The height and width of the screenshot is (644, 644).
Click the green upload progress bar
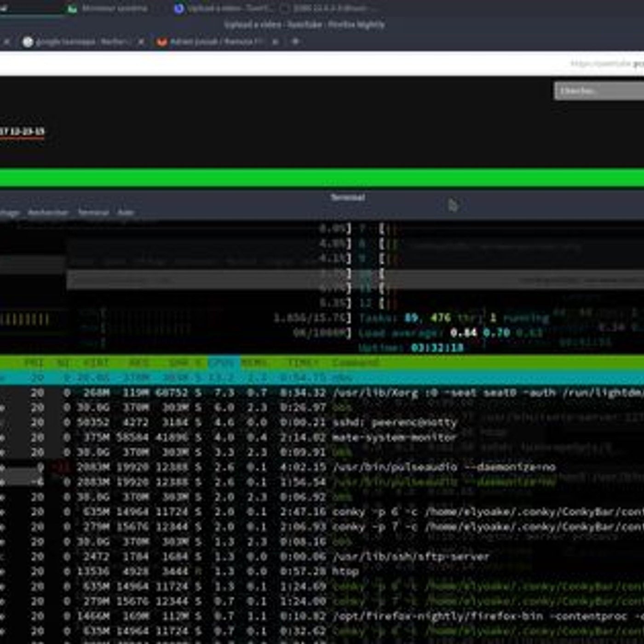322,178
